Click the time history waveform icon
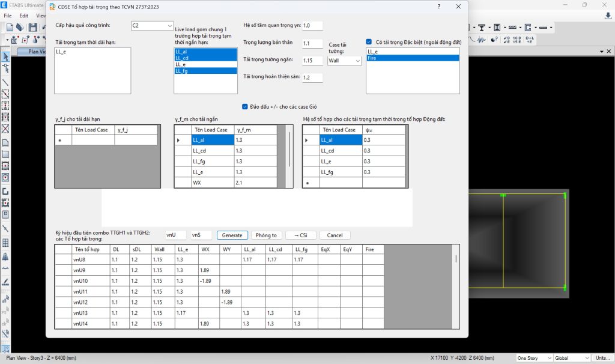Image resolution: width=615 pixels, height=364 pixels. pos(480,40)
